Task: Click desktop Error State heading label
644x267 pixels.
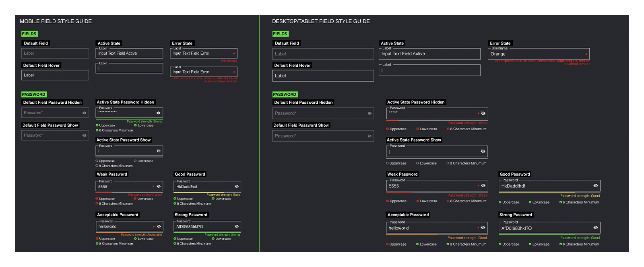Action: coord(500,43)
